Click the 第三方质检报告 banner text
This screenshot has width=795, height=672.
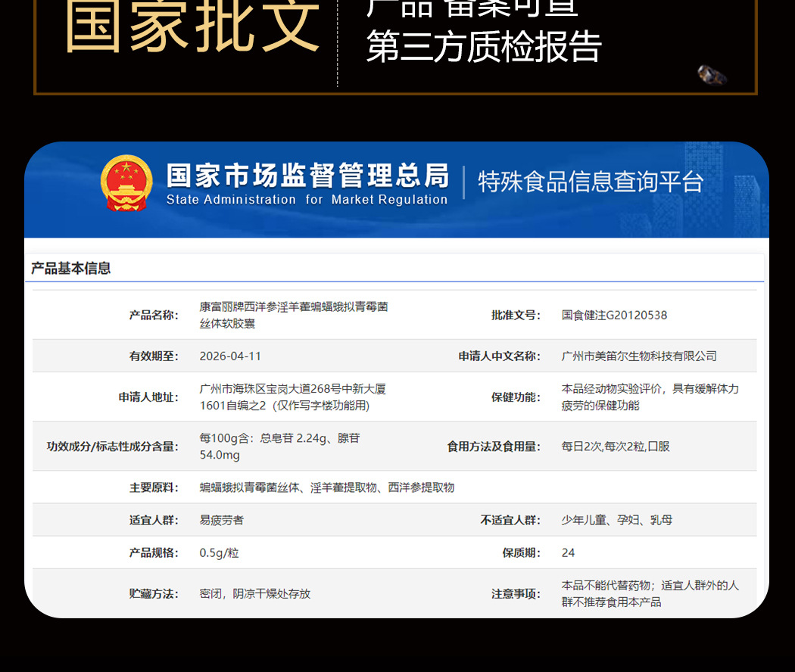[485, 47]
